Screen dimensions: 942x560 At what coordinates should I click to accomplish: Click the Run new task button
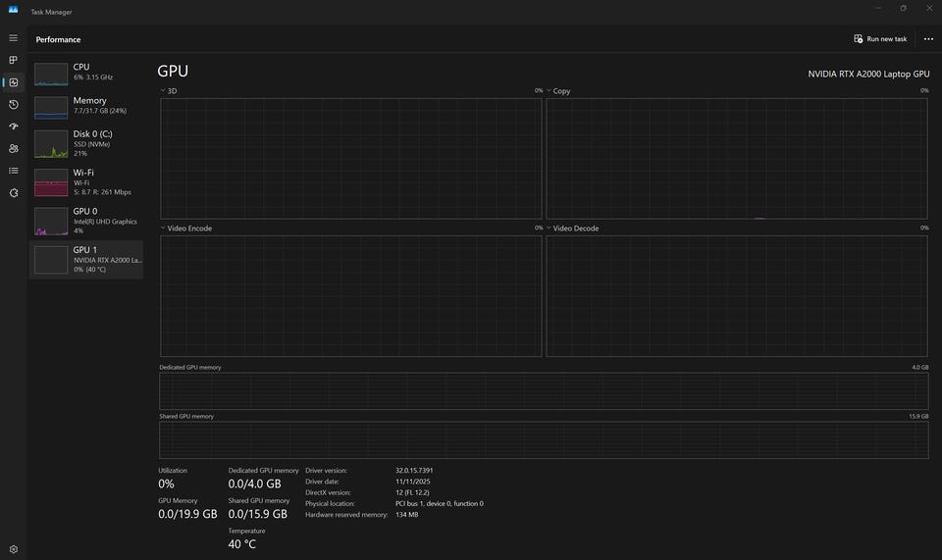[880, 39]
